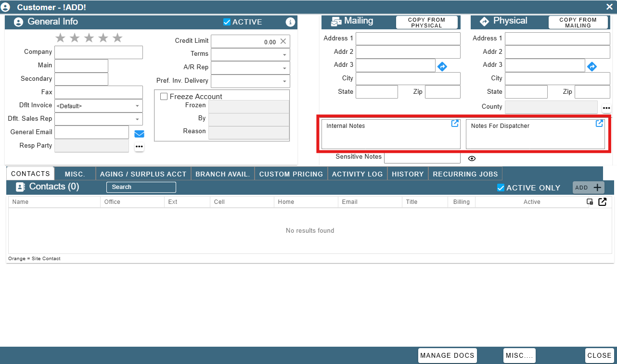Screen dimensions: 617x364
Task: Click the third rating star
Action: tap(89, 38)
